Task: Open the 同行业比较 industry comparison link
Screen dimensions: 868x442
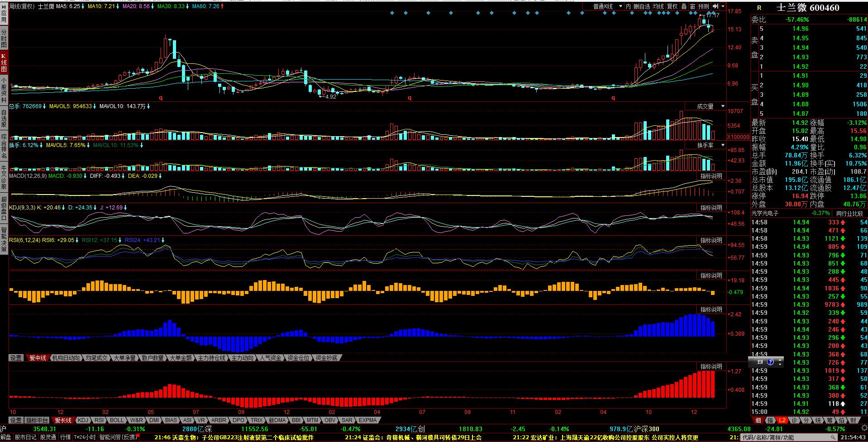Action: click(x=849, y=213)
